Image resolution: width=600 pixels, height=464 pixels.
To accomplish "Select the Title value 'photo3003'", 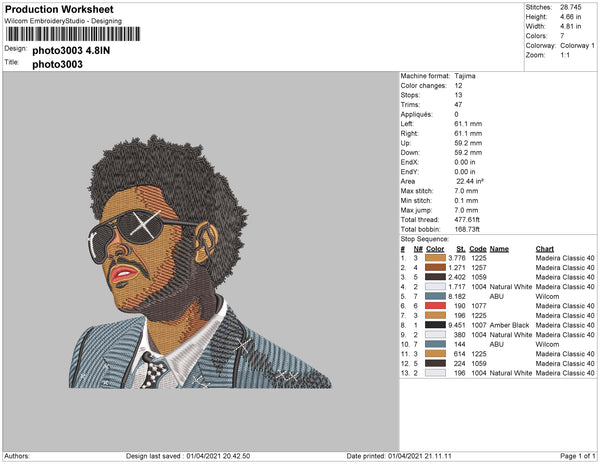I will click(57, 64).
